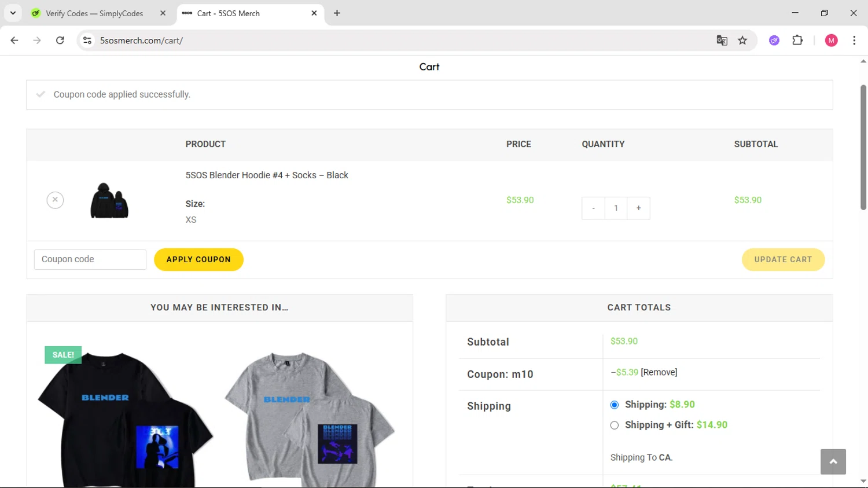Close the Cart 5SOS Merch tab
868x488 pixels.
314,13
